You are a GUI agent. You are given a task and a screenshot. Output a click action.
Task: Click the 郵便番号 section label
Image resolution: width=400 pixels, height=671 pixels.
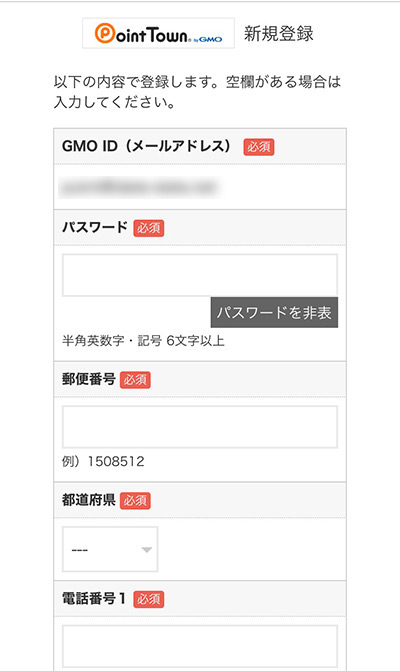(89, 379)
